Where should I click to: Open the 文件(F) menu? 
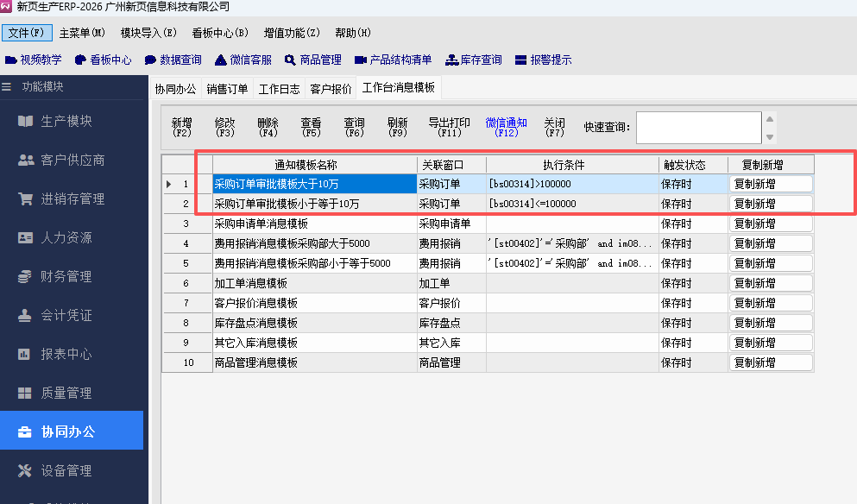click(26, 33)
